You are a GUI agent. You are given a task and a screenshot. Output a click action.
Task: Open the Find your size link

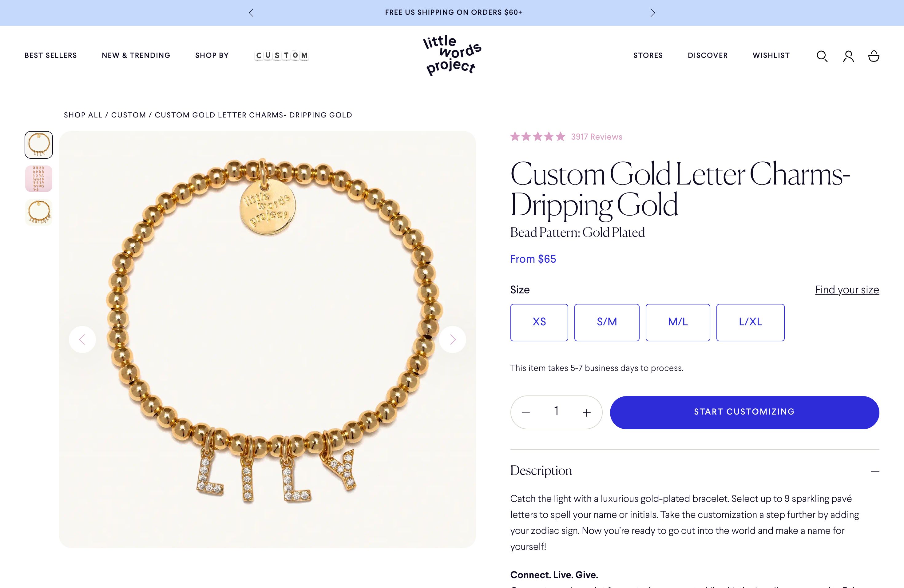point(847,290)
